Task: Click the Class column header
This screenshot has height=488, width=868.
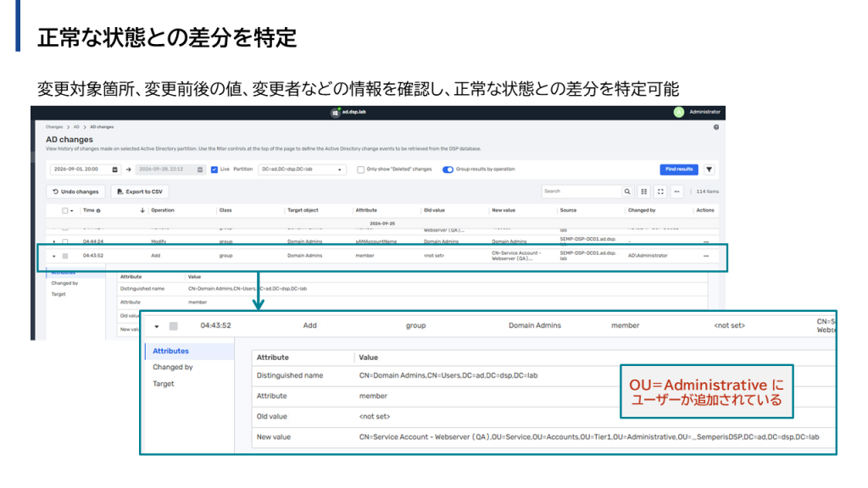Action: (x=225, y=211)
